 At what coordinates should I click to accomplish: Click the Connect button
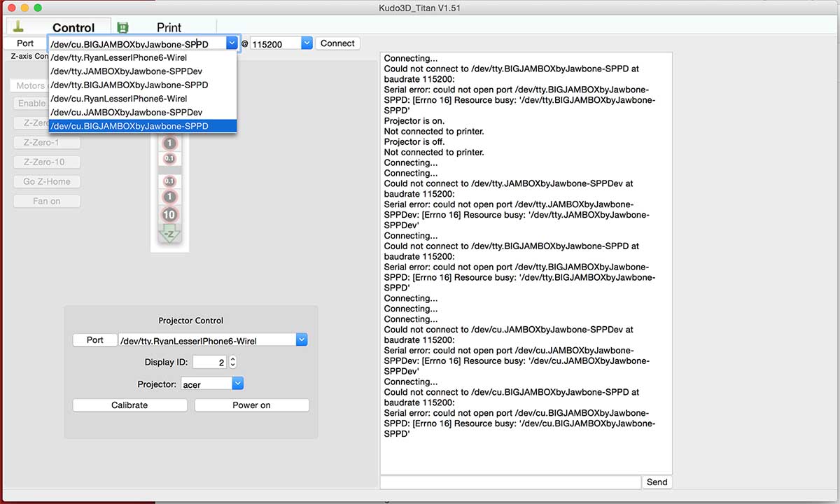pos(337,43)
